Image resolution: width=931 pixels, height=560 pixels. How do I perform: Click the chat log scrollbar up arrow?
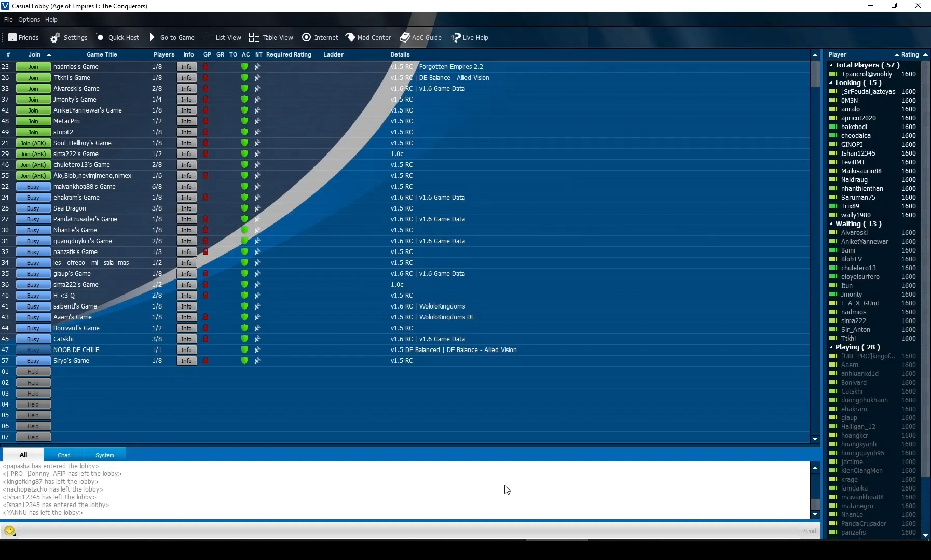815,467
